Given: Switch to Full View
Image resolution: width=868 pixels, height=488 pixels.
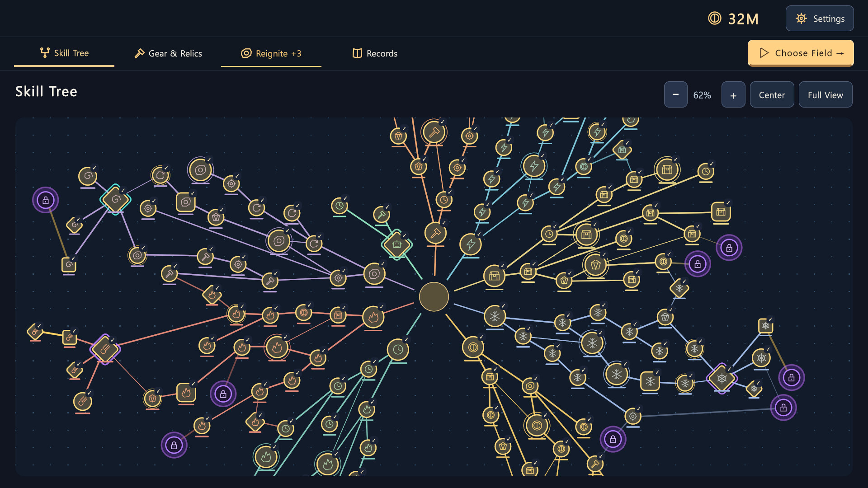Looking at the screenshot, I should coord(826,94).
